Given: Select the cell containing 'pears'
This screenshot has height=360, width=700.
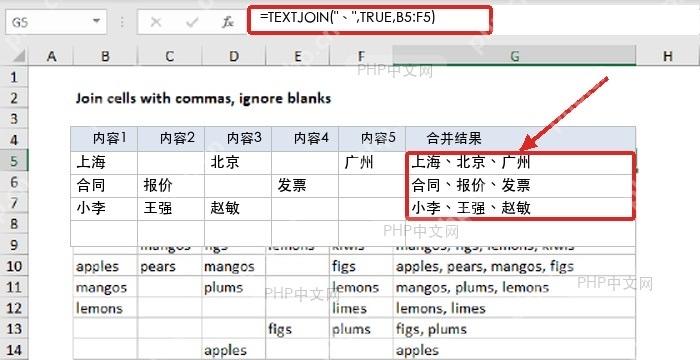Looking at the screenshot, I should (x=170, y=267).
